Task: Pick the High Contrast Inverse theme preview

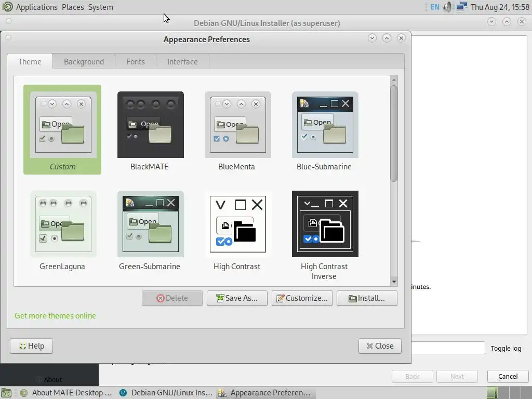Action: 325,224
